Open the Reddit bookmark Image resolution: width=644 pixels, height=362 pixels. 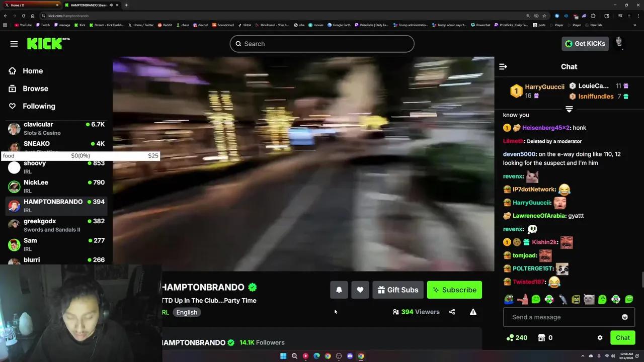165,25
